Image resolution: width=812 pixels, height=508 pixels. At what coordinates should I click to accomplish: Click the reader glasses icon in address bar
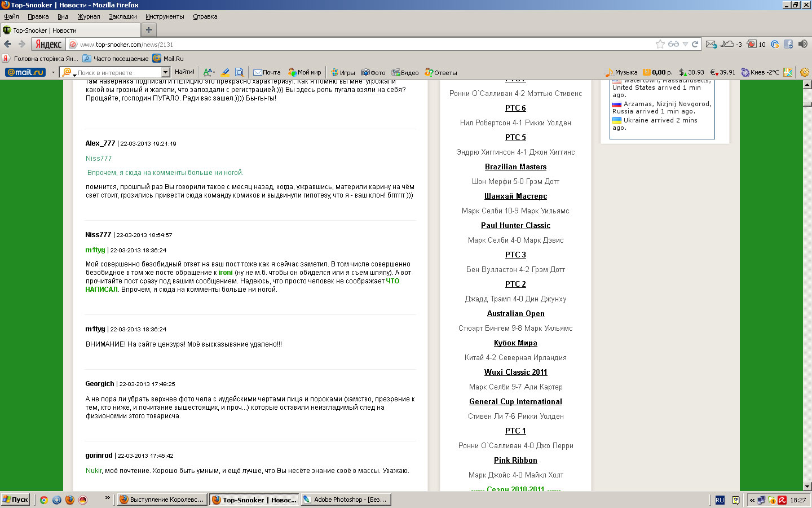[673, 44]
